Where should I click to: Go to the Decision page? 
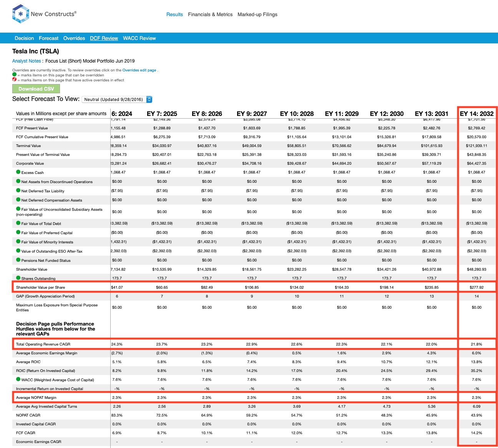(24, 38)
